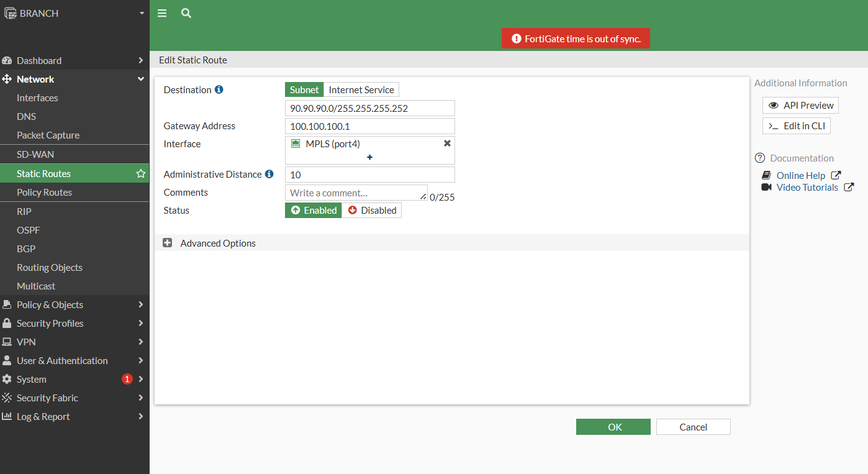Screen dimensions: 868x474
Task: Click the time out of sync warning icon
Action: (x=516, y=39)
